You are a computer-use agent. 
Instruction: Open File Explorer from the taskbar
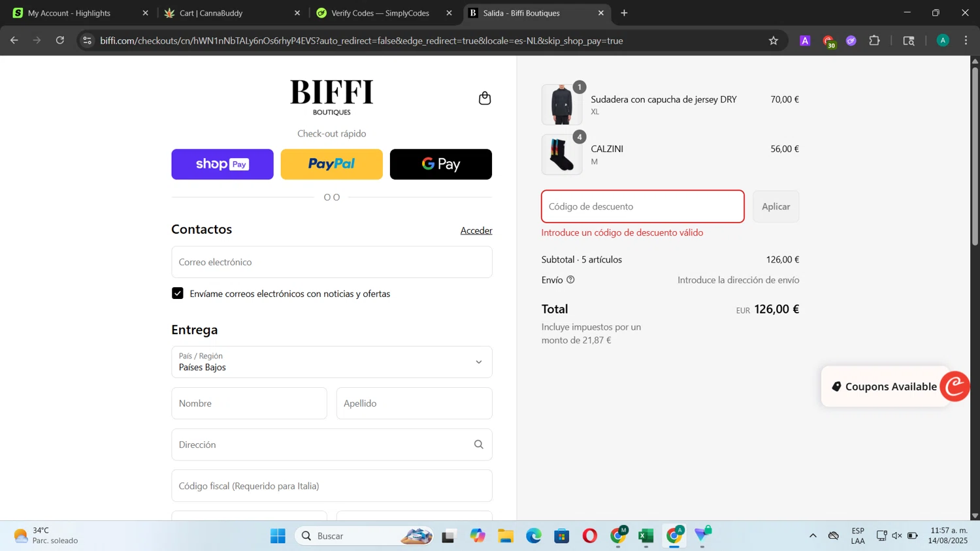(x=506, y=536)
